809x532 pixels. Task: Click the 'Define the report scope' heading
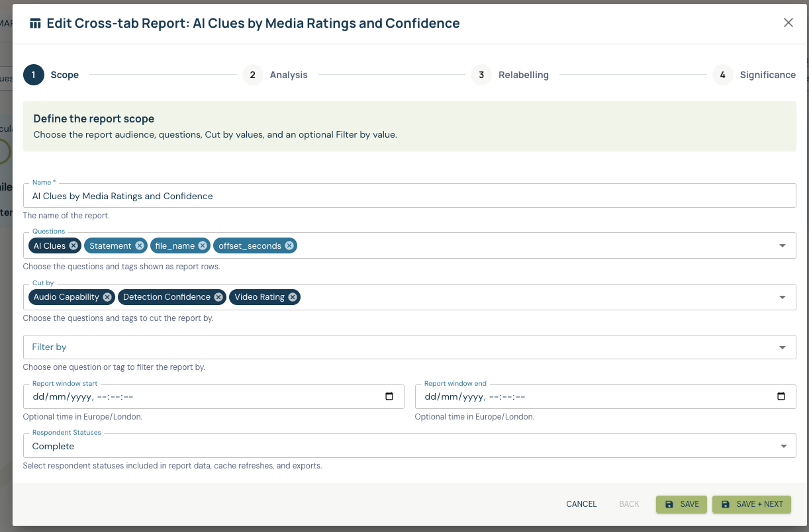point(94,119)
